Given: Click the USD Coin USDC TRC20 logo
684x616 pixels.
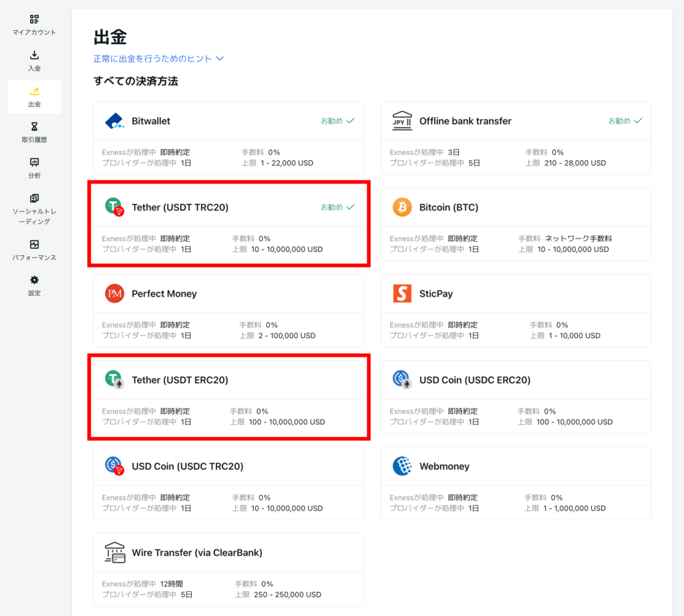Looking at the screenshot, I should [x=115, y=466].
